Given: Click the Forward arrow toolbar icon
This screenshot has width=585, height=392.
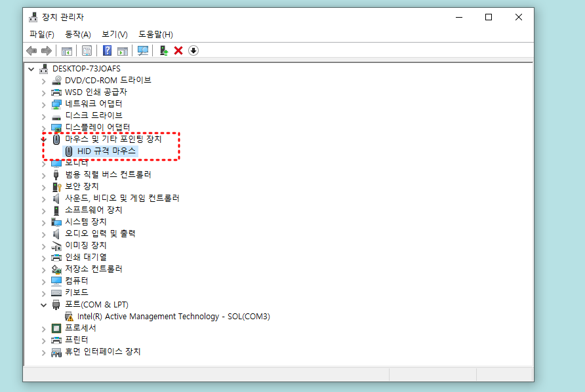Looking at the screenshot, I should [47, 50].
